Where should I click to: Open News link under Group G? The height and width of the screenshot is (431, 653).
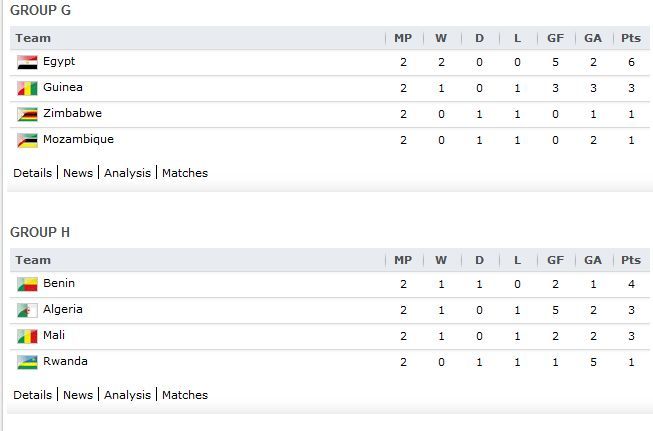pos(78,173)
